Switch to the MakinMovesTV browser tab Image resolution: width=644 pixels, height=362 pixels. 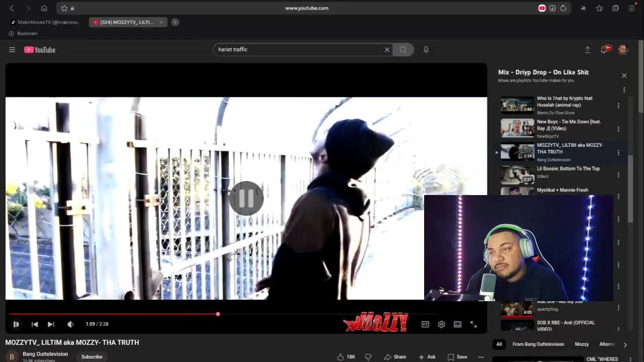tap(45, 22)
